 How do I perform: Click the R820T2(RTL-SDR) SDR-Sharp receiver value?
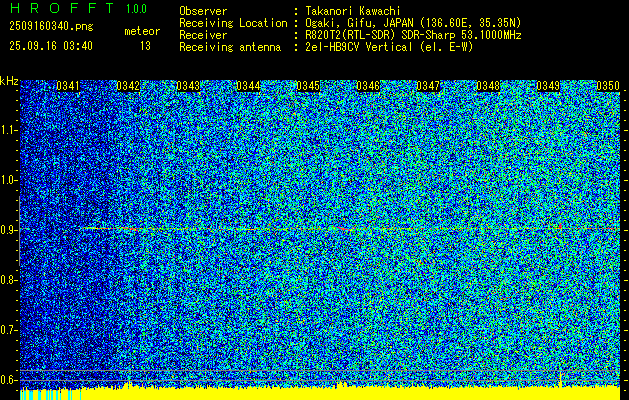point(413,35)
